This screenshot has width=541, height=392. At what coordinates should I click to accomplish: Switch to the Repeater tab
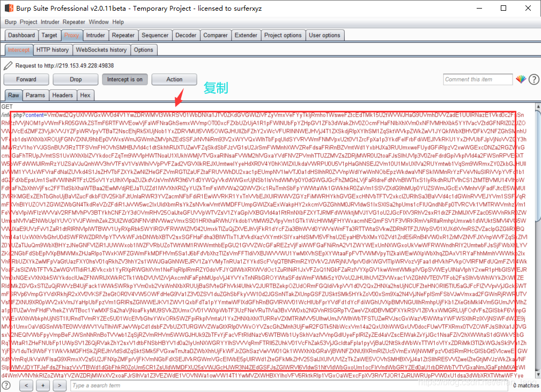pyautogui.click(x=123, y=35)
